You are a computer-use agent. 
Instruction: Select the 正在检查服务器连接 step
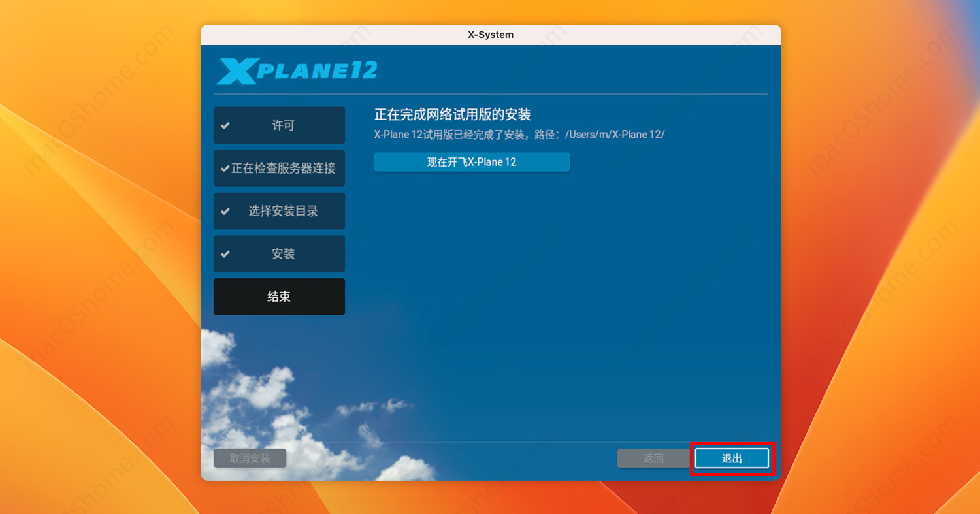279,168
